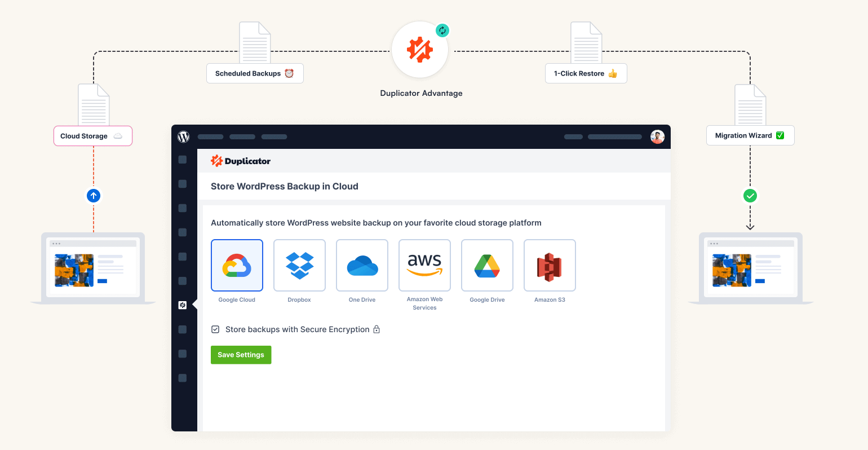
Task: Pick the One Drive storage tile
Action: [362, 265]
